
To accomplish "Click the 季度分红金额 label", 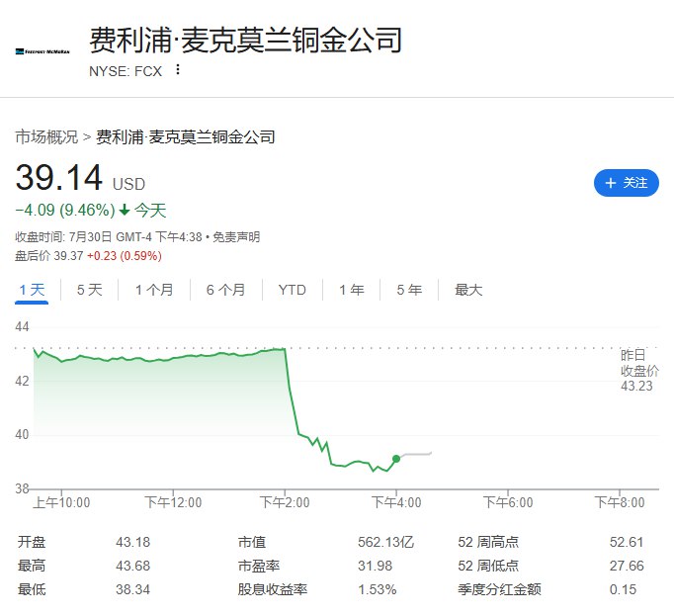I will point(499,589).
